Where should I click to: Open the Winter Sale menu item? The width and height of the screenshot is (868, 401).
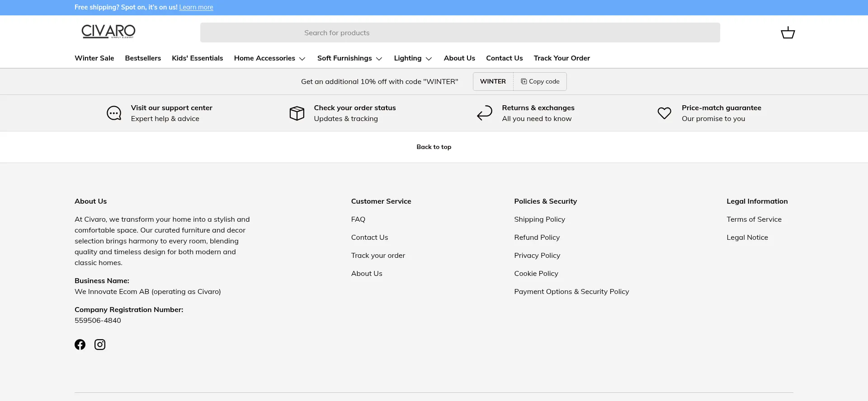(94, 58)
